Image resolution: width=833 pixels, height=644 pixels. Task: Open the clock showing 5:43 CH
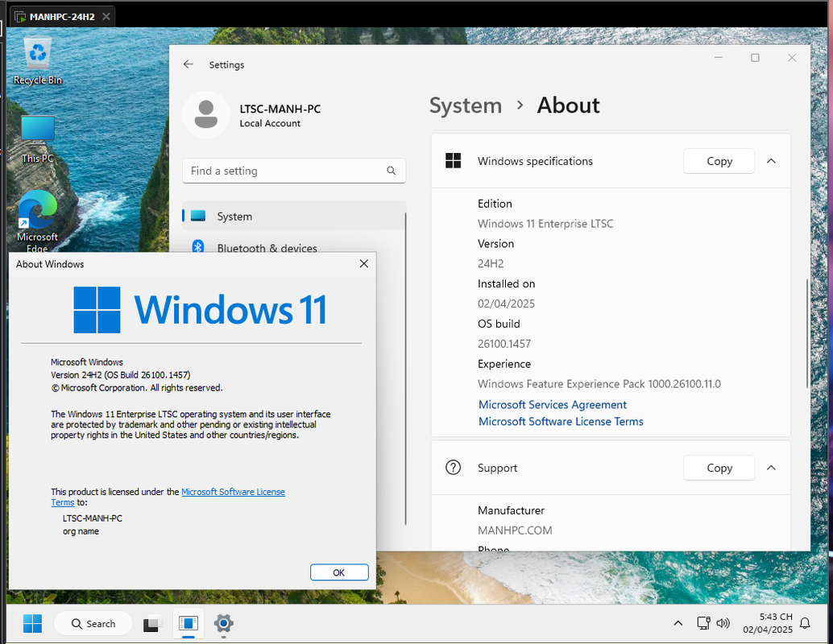pyautogui.click(x=768, y=623)
